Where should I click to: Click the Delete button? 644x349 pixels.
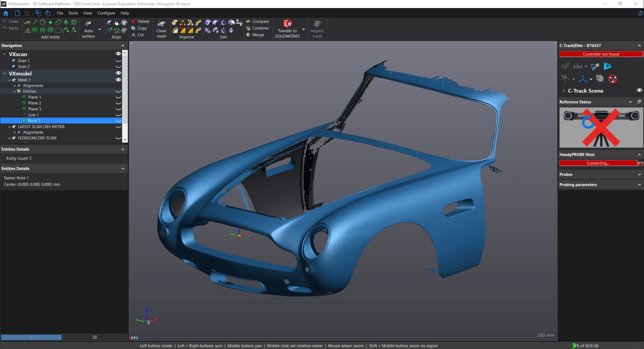(x=141, y=21)
